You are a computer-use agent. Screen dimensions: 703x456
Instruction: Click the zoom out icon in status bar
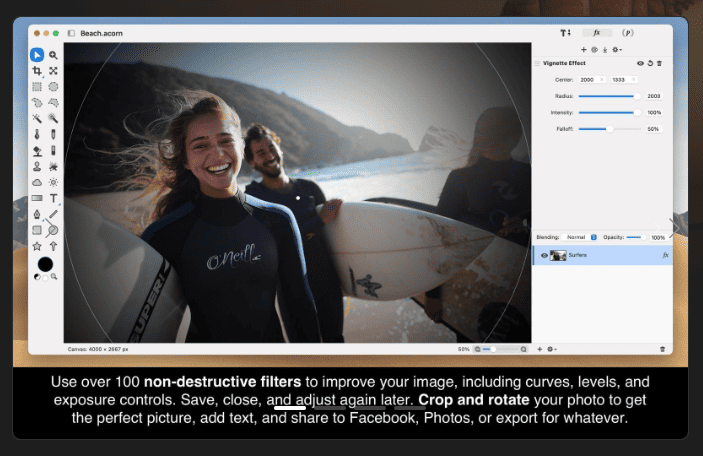click(477, 349)
